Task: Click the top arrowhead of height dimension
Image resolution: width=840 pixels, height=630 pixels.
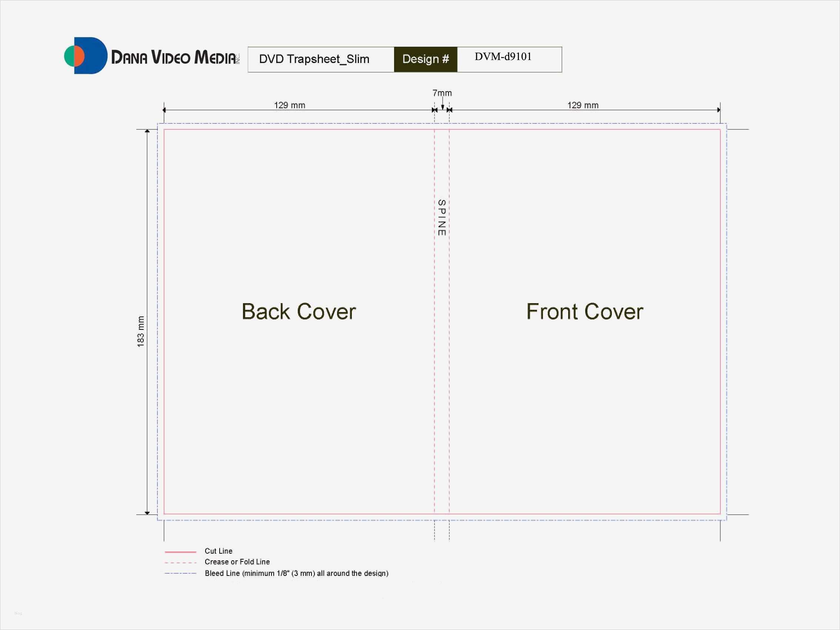Action: 147,131
